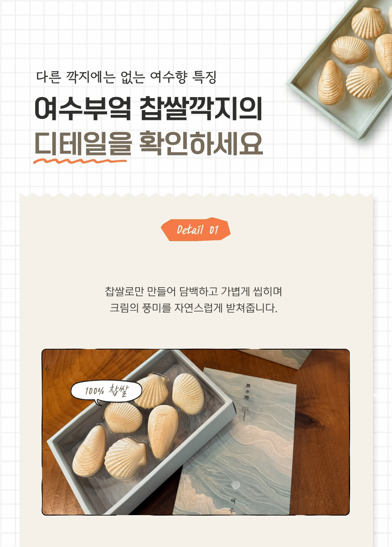The height and width of the screenshot is (547, 392).
Task: Select subtitle "다른 깍지에는 없는 여수향 특징"
Action: (126, 77)
